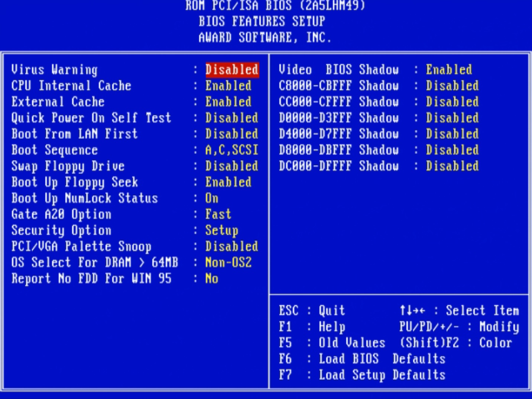Click the Boot From LAN First label
This screenshot has height=399, width=532.
coord(75,134)
